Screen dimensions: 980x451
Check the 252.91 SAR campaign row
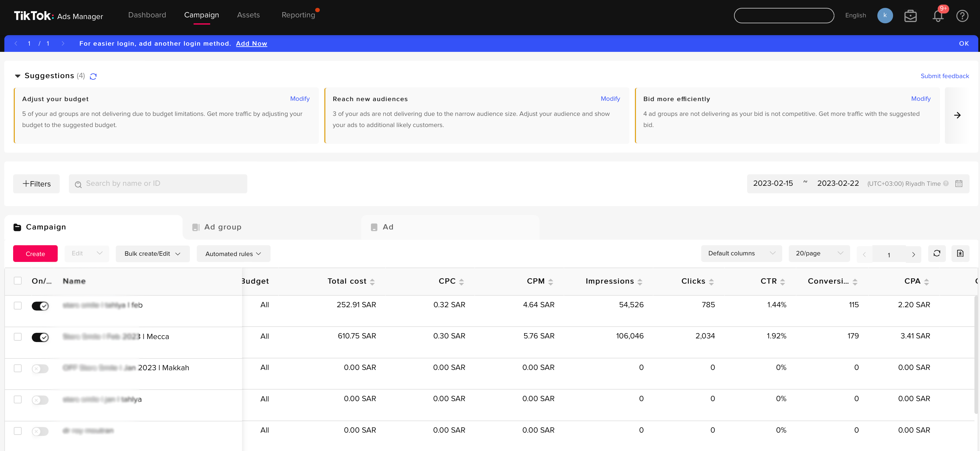17,306
